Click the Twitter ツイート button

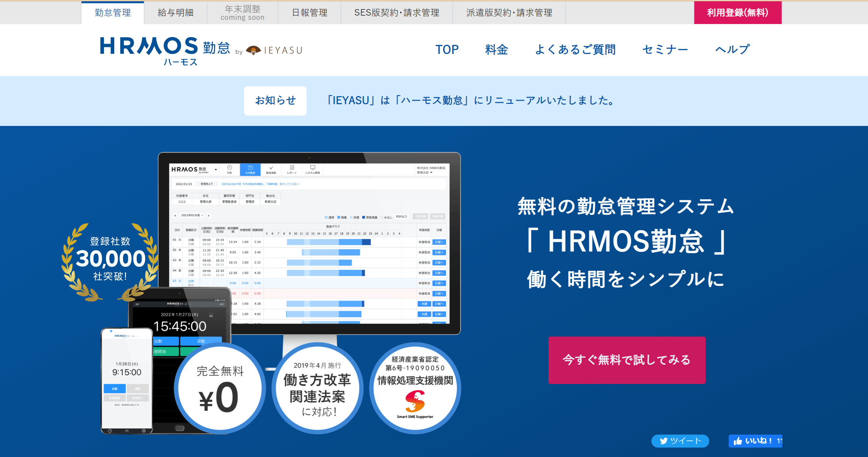pos(680,441)
